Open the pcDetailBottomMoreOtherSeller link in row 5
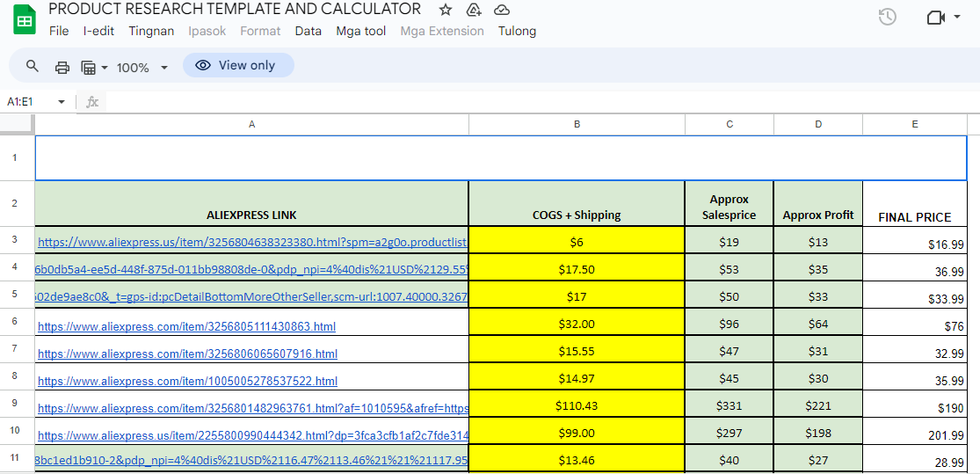Image resolution: width=980 pixels, height=474 pixels. [251, 297]
